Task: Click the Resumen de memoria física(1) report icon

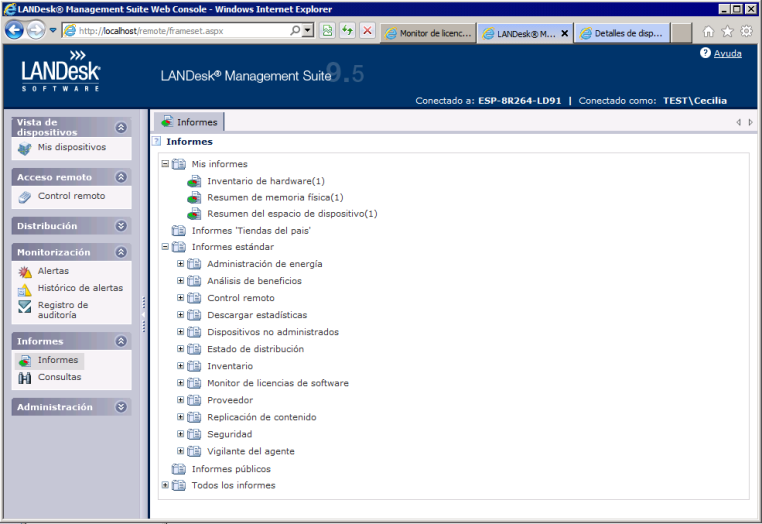Action: 194,198
